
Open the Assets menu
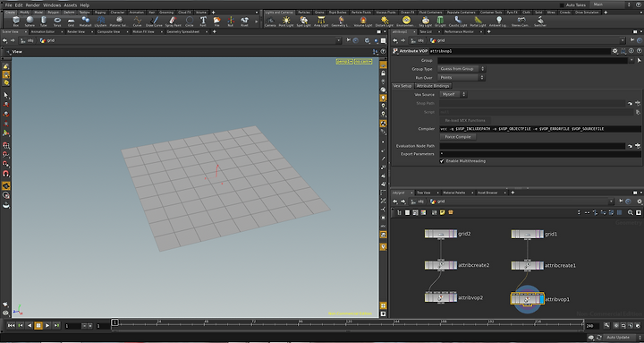coord(71,5)
